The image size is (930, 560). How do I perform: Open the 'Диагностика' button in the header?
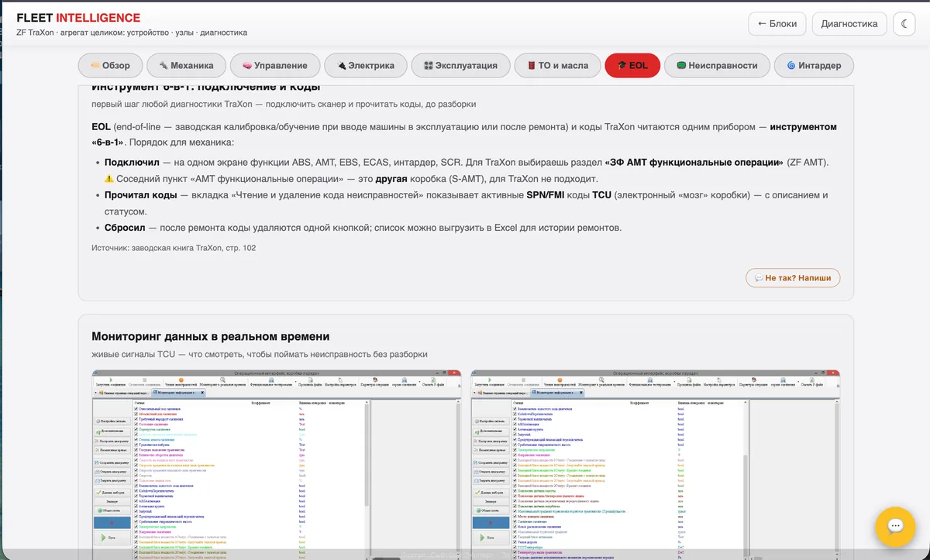tap(849, 23)
